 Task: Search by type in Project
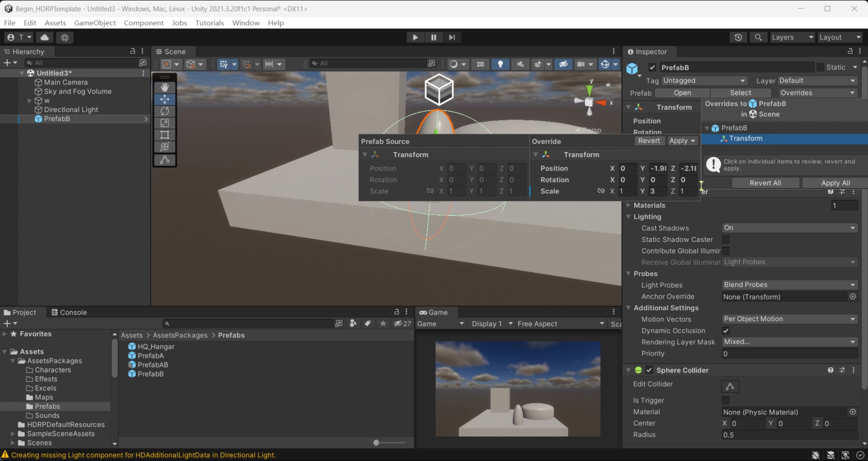[353, 324]
